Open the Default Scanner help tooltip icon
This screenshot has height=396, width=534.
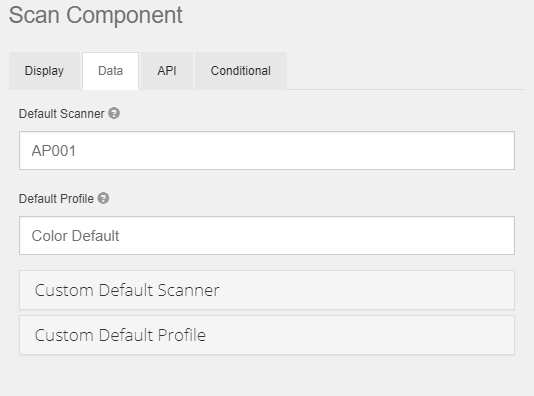114,113
